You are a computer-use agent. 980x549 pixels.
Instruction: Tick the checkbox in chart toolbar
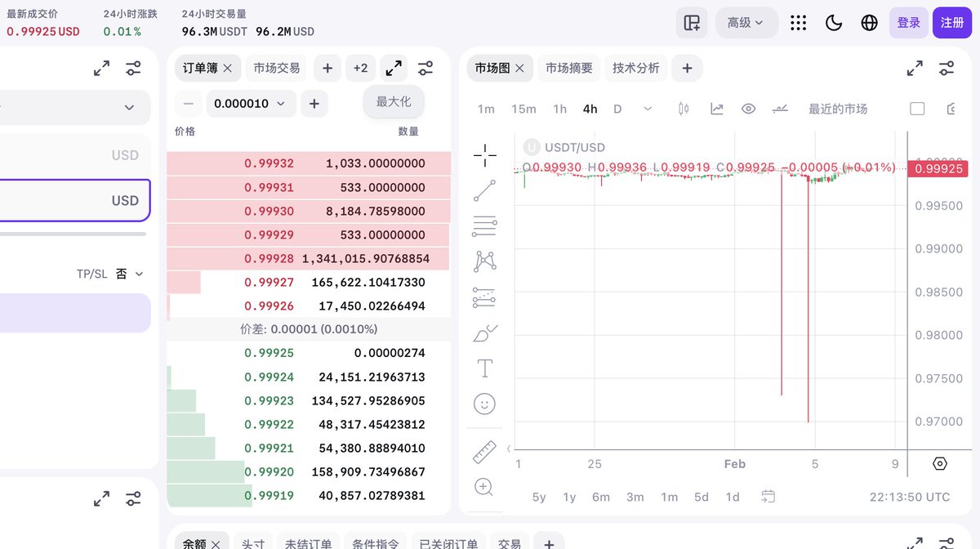pyautogui.click(x=917, y=109)
